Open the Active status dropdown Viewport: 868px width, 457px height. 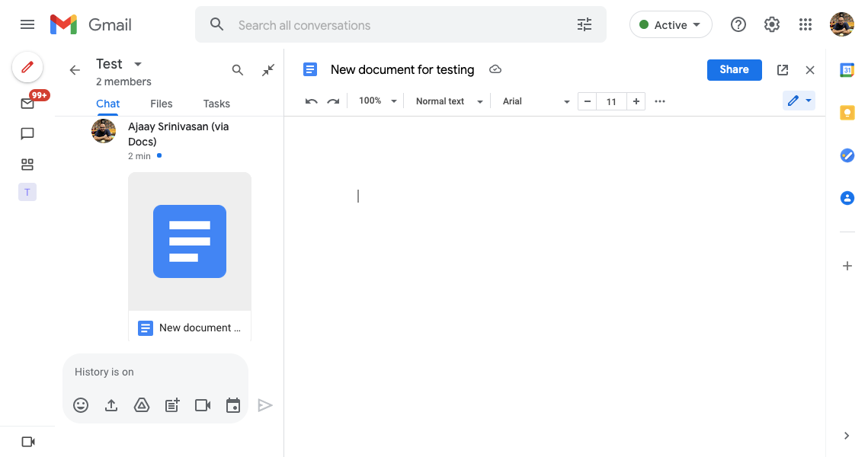click(x=671, y=24)
